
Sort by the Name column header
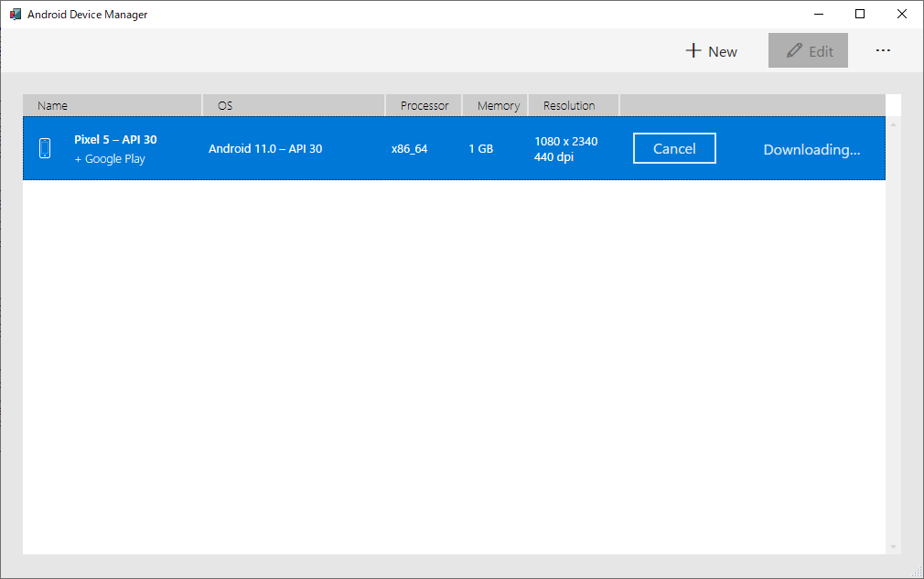(112, 105)
